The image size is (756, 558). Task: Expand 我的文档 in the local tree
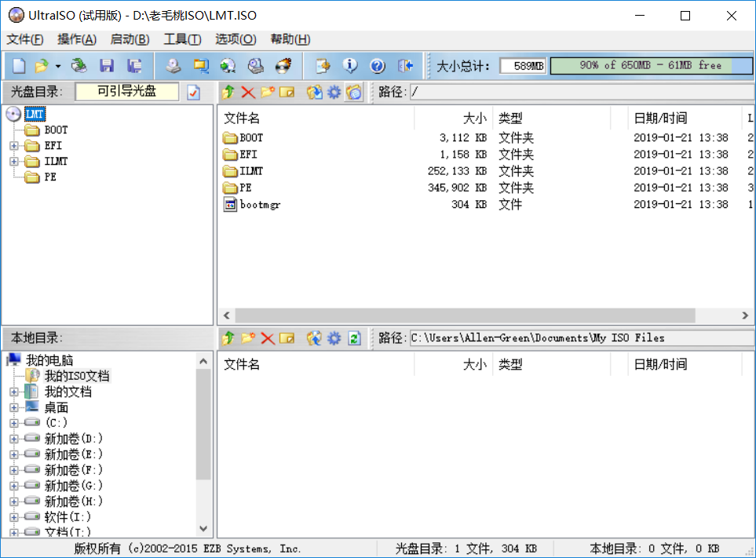[x=14, y=392]
